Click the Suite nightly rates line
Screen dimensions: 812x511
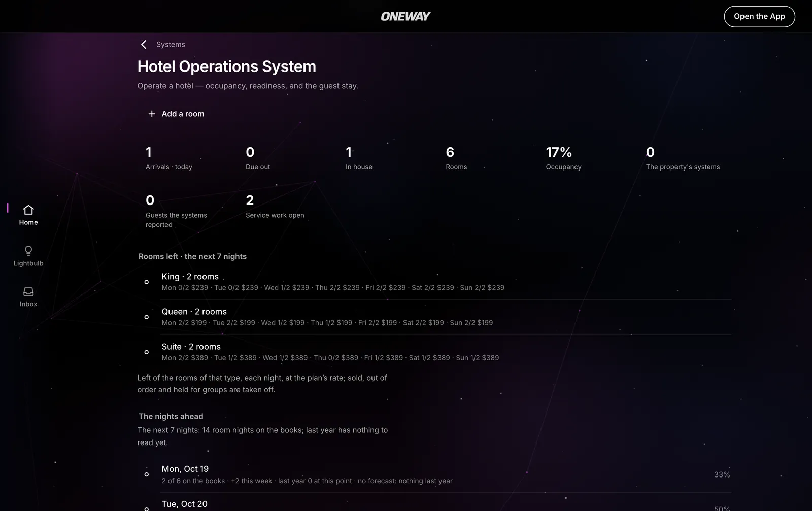click(330, 358)
